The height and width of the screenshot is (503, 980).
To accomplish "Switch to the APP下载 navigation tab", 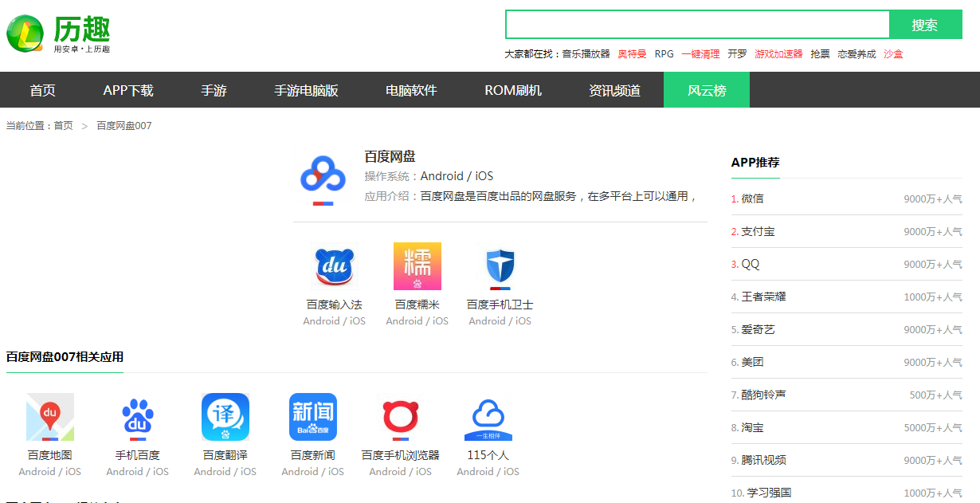I will 128,90.
